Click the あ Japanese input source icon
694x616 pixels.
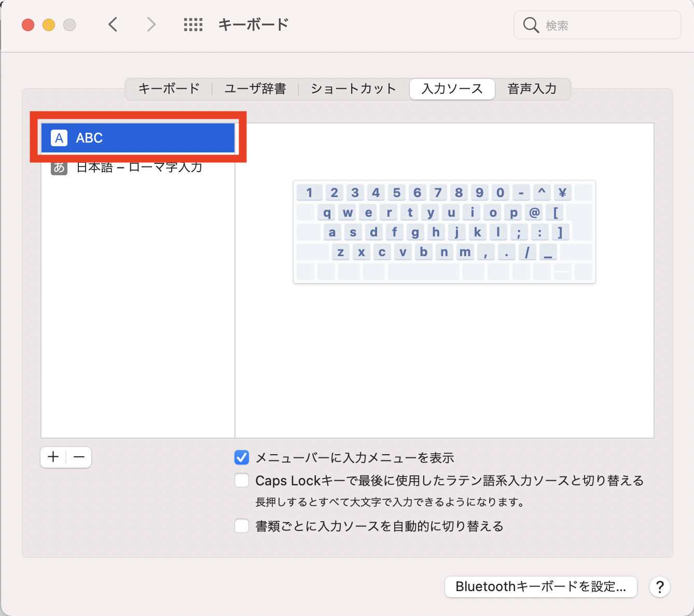click(x=59, y=167)
